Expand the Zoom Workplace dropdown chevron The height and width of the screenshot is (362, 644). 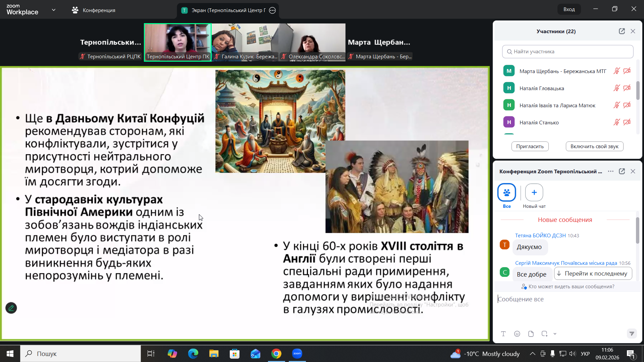54,10
